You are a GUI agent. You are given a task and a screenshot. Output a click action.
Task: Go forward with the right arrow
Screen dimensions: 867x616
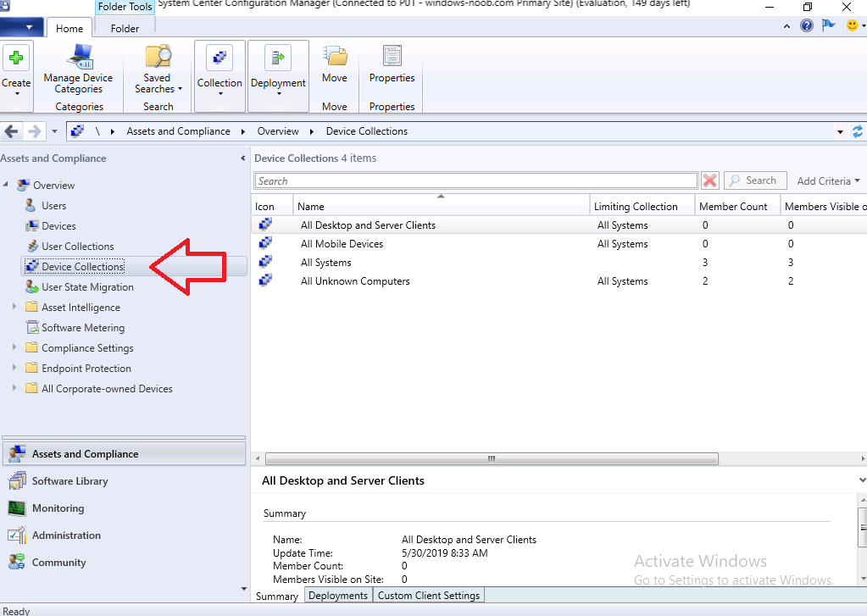coord(34,131)
